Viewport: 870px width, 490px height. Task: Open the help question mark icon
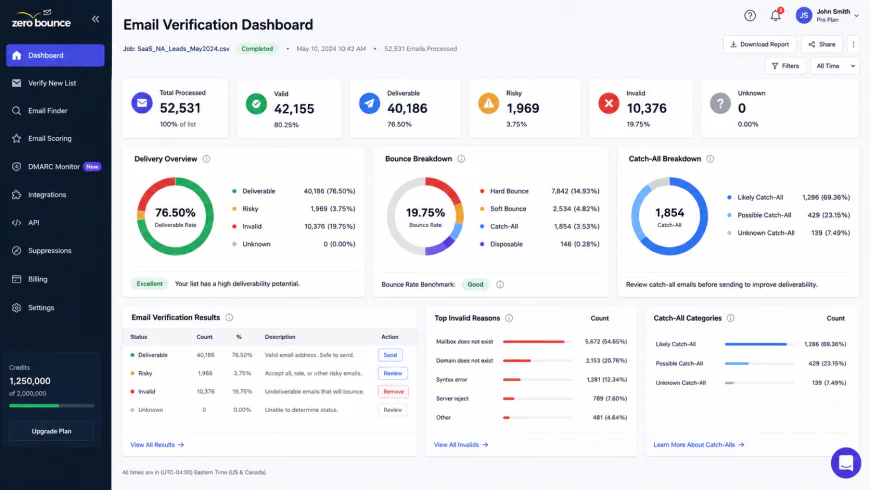(x=750, y=16)
